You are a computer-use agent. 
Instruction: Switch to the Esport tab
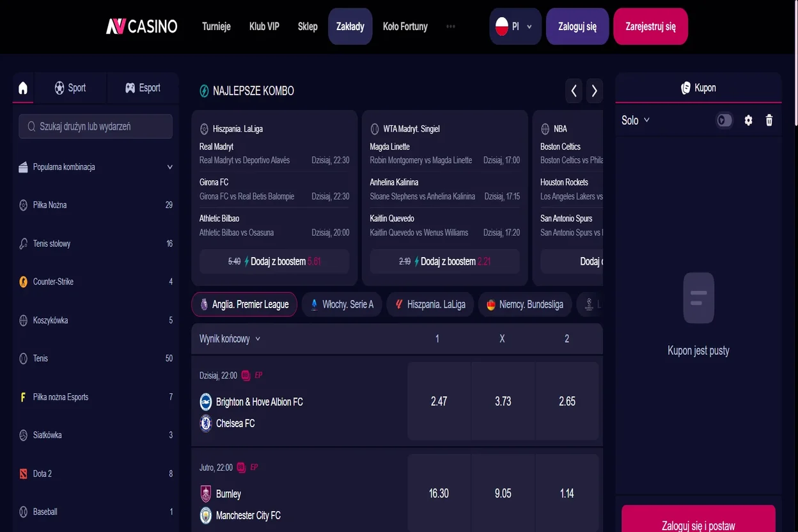[143, 88]
